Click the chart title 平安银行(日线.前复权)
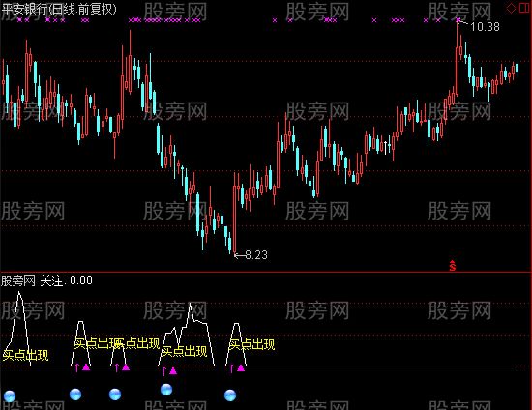 [x=58, y=9]
